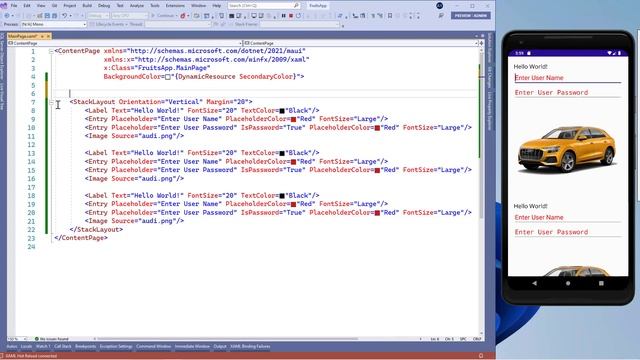Image resolution: width=640 pixels, height=360 pixels.
Task: Switch to the Autos tab
Action: coord(12,347)
